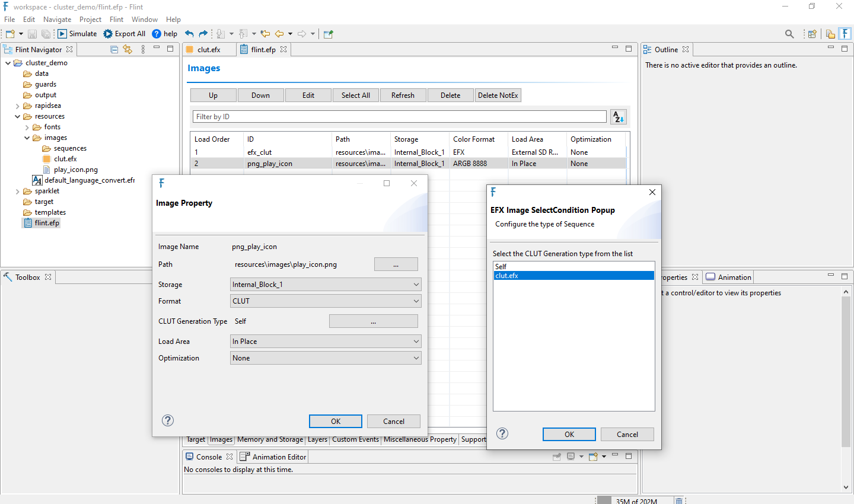The width and height of the screenshot is (854, 504).
Task: Click the Simulate toolbar button
Action: point(77,34)
